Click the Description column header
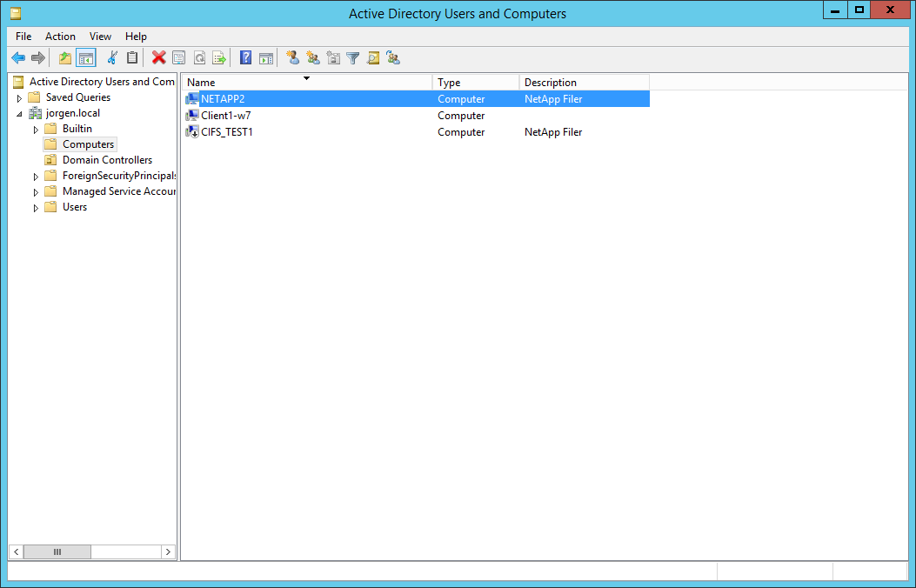The image size is (916, 588). [x=583, y=83]
